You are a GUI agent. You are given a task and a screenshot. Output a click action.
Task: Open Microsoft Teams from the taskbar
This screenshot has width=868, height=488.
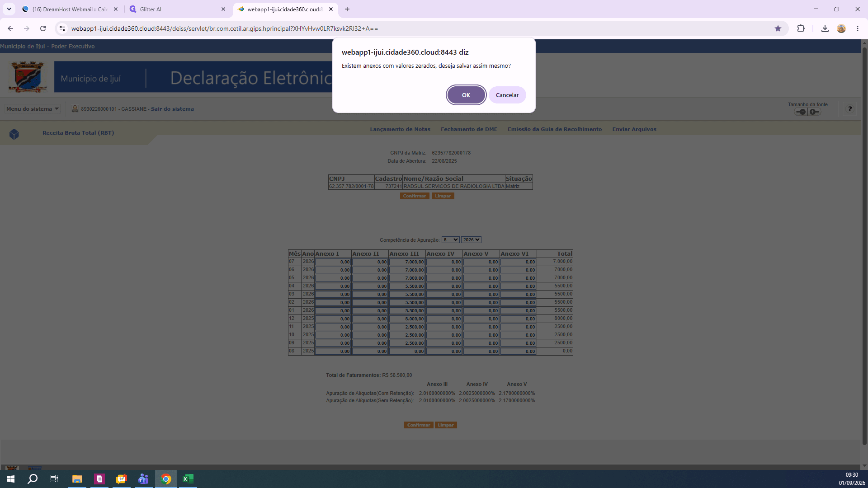[143, 479]
